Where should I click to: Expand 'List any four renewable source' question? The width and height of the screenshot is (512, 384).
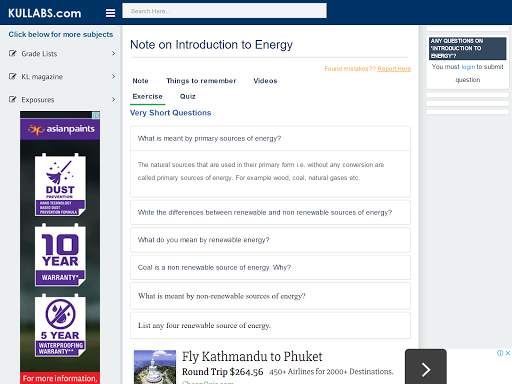[x=270, y=325]
